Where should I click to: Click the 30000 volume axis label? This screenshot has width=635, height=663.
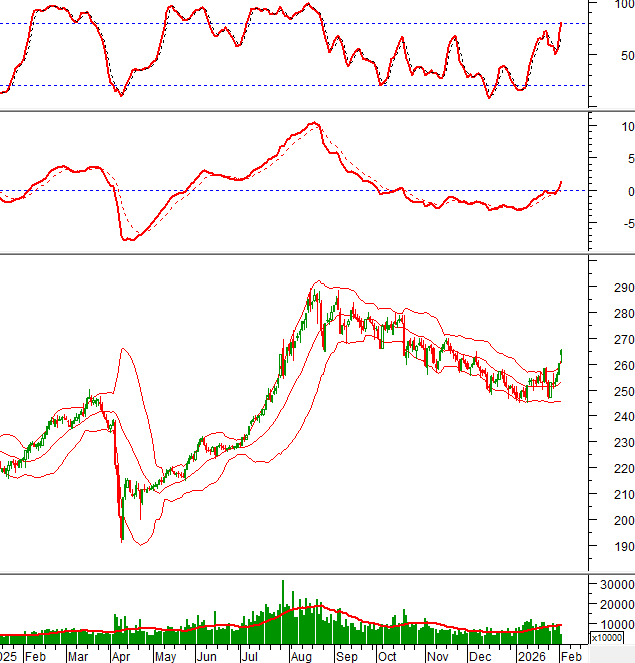[x=611, y=585]
